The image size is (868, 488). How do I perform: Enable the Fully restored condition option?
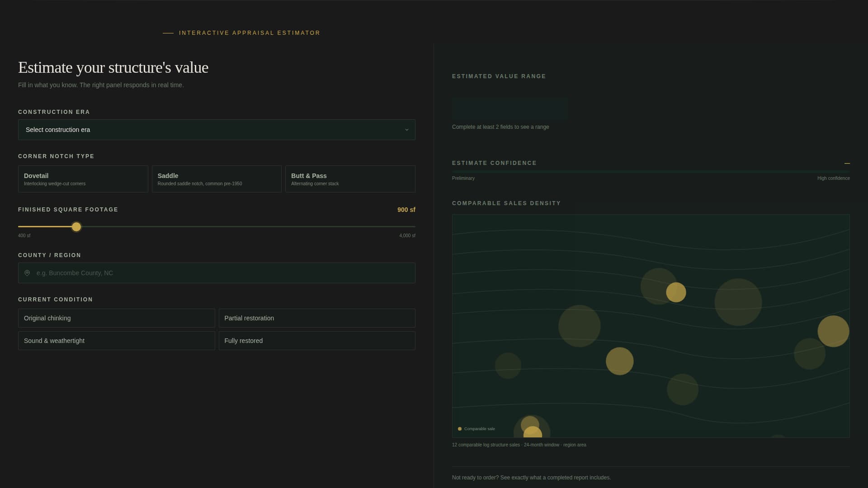(x=316, y=341)
